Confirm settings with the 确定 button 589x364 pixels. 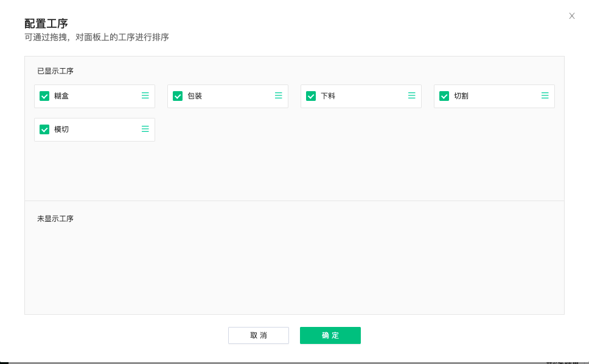coord(330,335)
